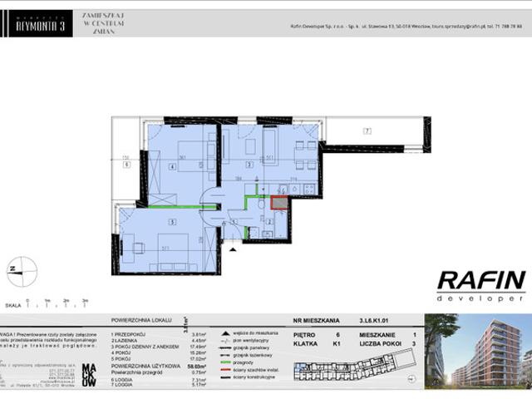This screenshot has height=399, width=532.
Task: Click room number 5 label in lower room
Action: click(x=172, y=222)
